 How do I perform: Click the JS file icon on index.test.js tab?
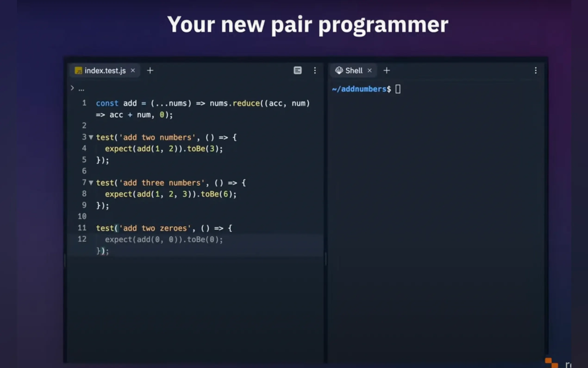click(78, 71)
